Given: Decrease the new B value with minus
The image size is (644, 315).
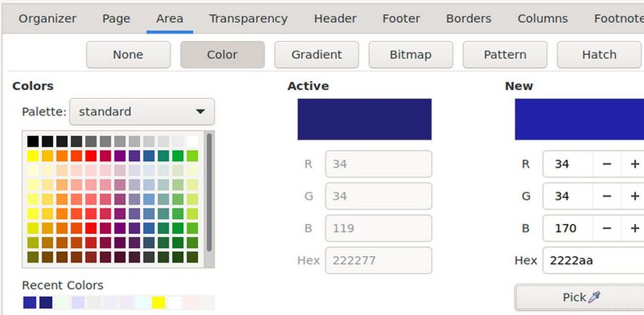Looking at the screenshot, I should (x=606, y=228).
